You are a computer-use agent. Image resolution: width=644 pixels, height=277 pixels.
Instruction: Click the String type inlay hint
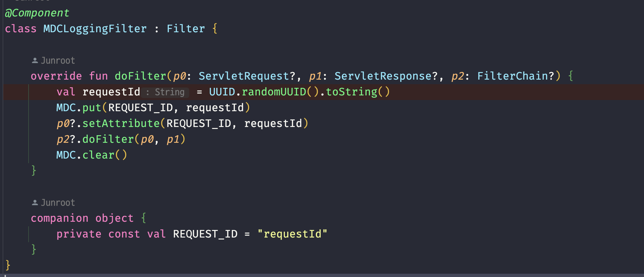(165, 92)
